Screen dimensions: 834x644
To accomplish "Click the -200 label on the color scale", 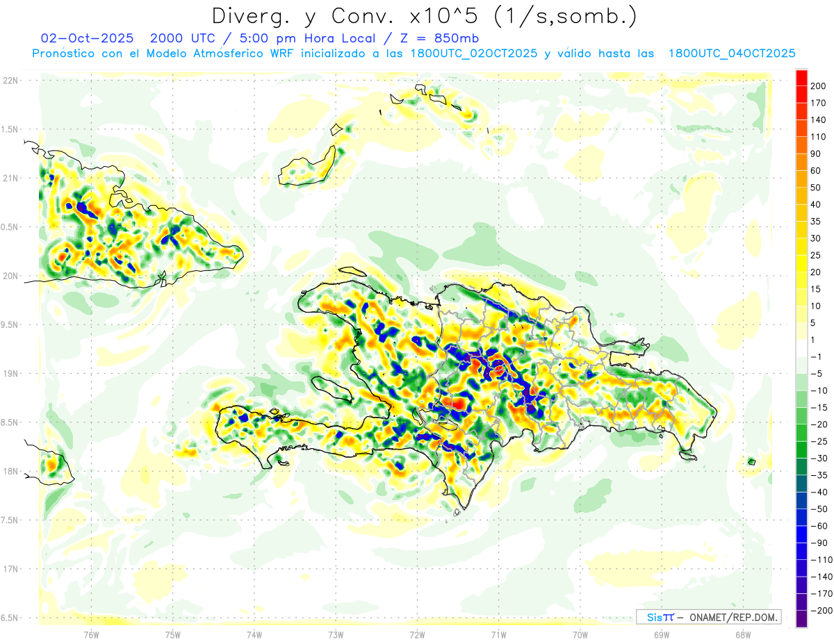I will tap(819, 611).
